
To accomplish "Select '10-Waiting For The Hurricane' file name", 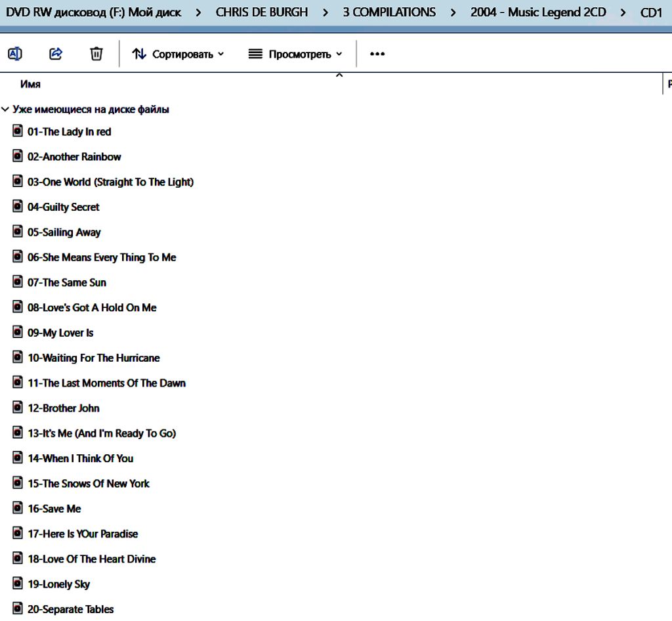I will (94, 358).
